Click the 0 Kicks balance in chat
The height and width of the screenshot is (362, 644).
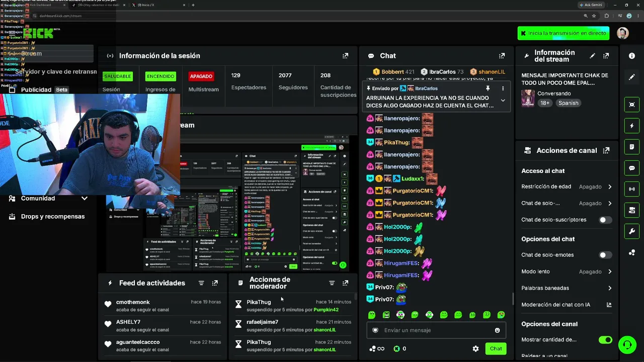pos(400,348)
